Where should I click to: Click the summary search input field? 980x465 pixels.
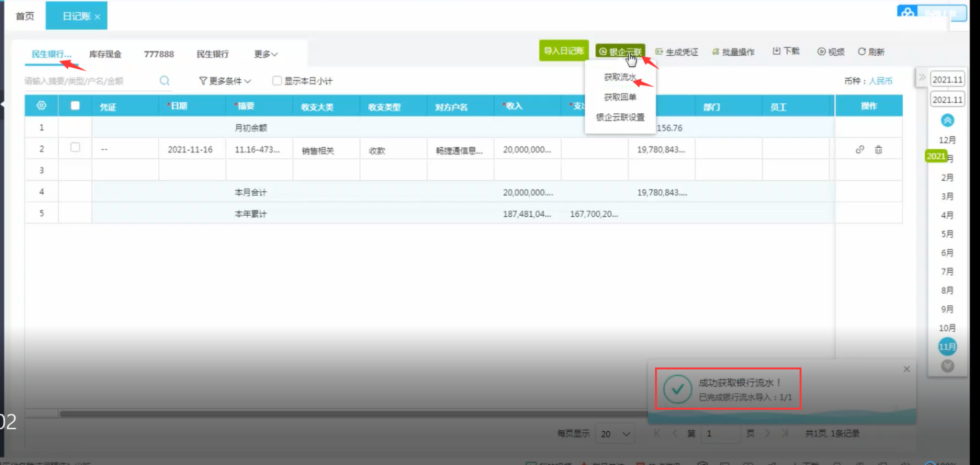coord(90,81)
